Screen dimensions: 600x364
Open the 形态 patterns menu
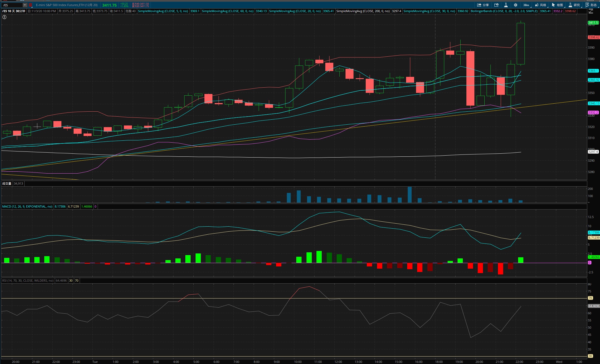[x=591, y=5]
